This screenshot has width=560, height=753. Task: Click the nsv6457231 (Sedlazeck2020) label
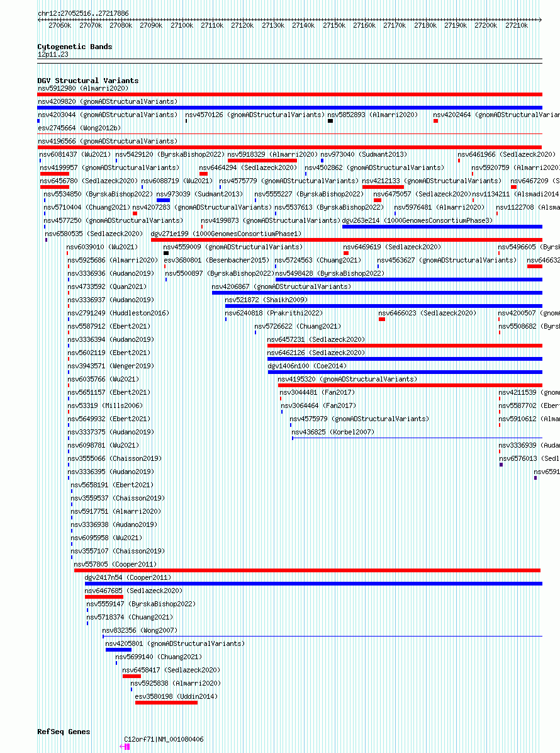316,339
